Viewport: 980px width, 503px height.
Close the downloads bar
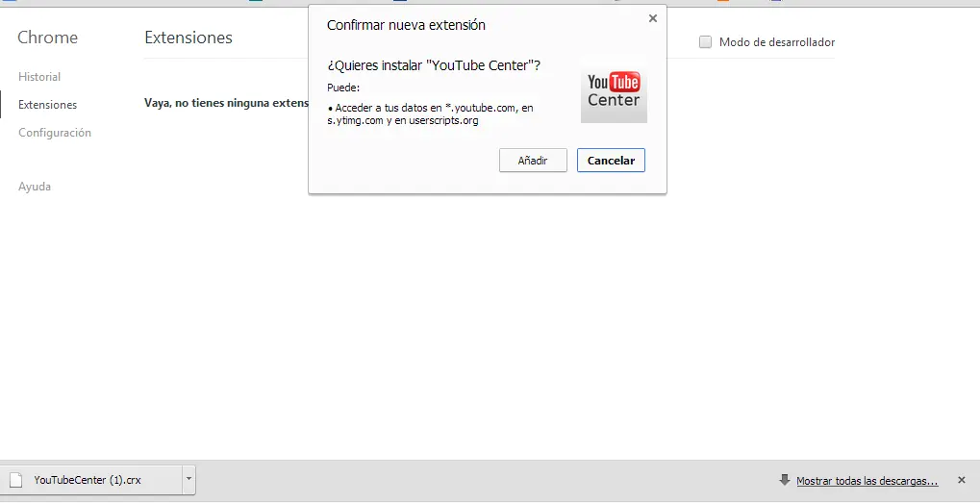point(962,480)
